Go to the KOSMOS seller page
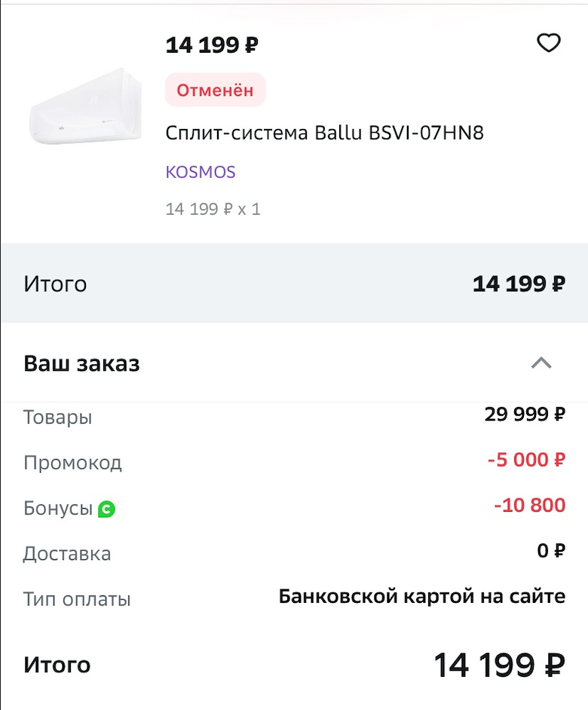Image resolution: width=588 pixels, height=710 pixels. 201,172
